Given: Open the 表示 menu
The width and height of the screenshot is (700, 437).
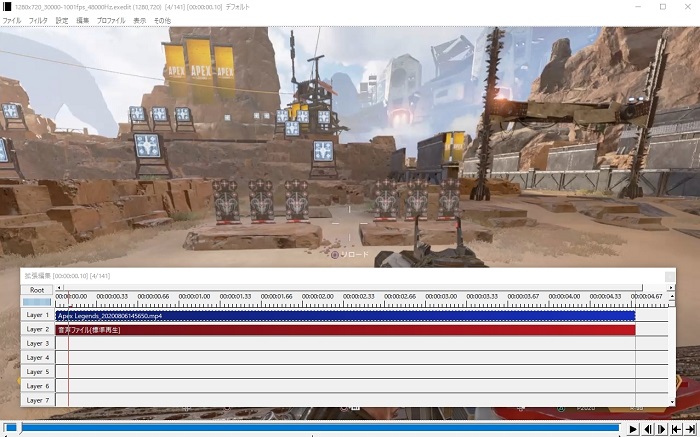Looking at the screenshot, I should (x=139, y=21).
